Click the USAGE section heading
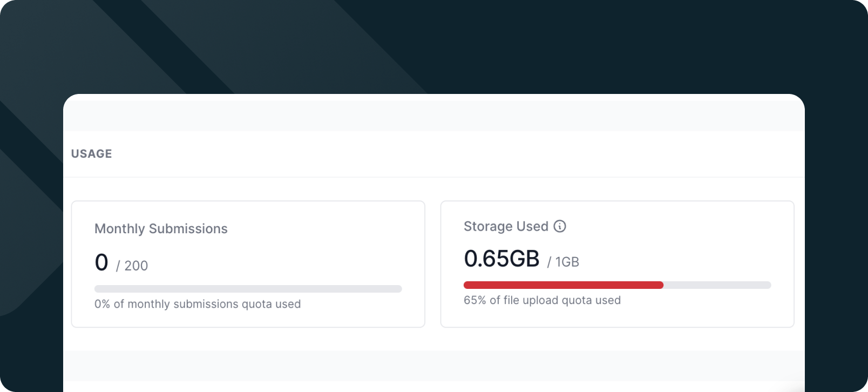 point(92,154)
